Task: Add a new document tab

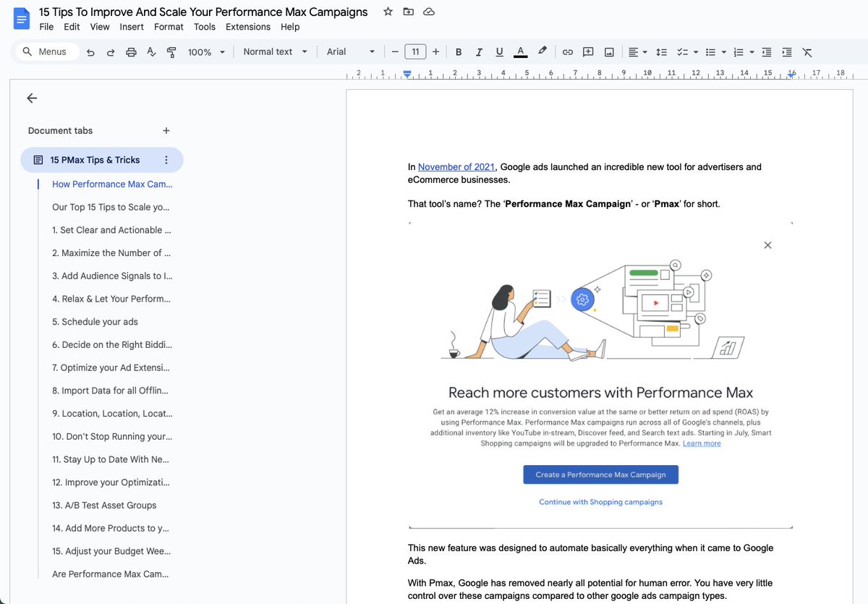Action: pos(166,131)
